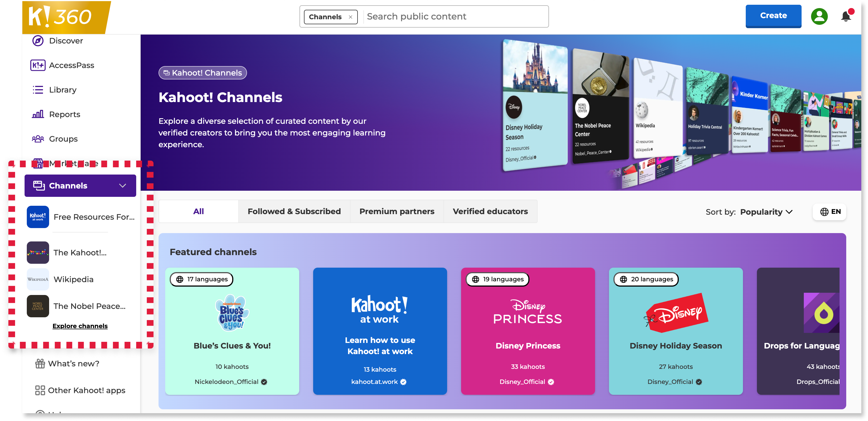Image resolution: width=868 pixels, height=421 pixels.
Task: Click the globe icon in 17 languages badge
Action: 180,279
